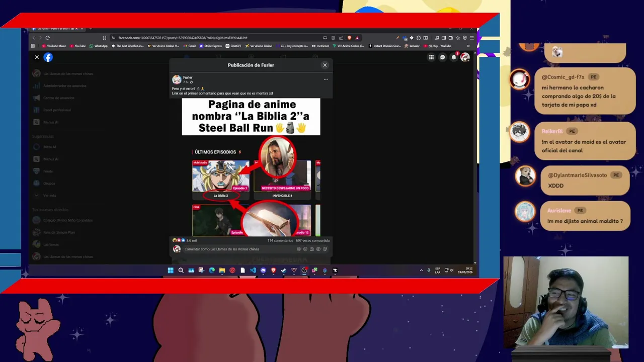Open the 114 comentarios link
This screenshot has width=644, height=362.
(x=280, y=240)
